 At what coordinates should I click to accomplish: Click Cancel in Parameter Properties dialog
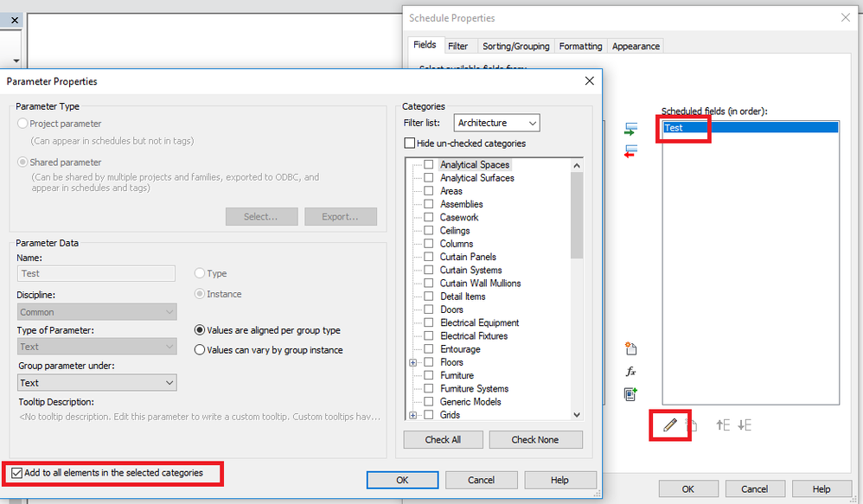click(481, 480)
